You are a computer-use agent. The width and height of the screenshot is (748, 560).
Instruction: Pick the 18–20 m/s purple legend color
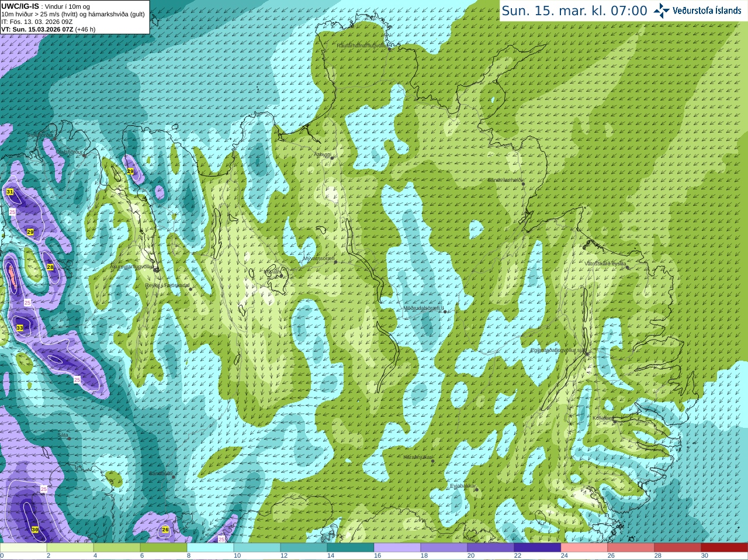coord(444,548)
